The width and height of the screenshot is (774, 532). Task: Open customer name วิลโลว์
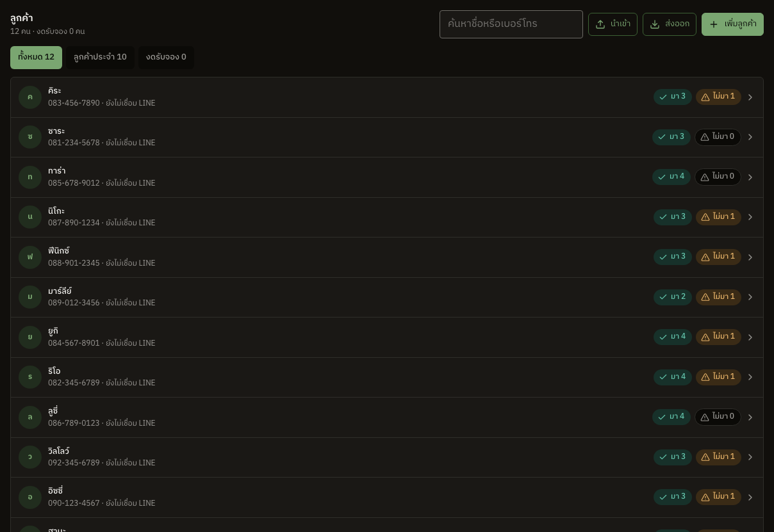[59, 451]
